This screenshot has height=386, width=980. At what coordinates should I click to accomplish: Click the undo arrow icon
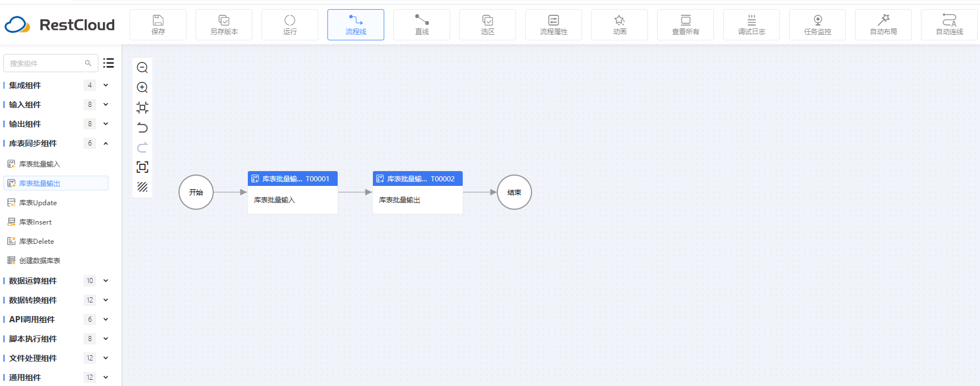point(143,127)
